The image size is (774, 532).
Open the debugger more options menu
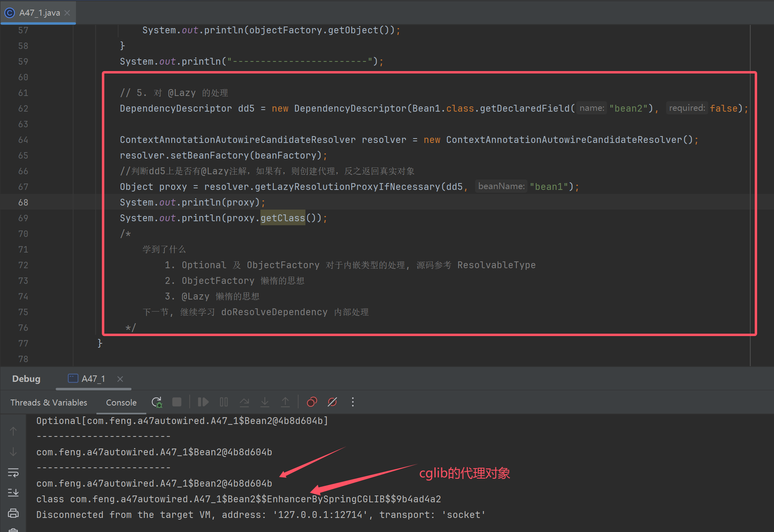(x=353, y=402)
